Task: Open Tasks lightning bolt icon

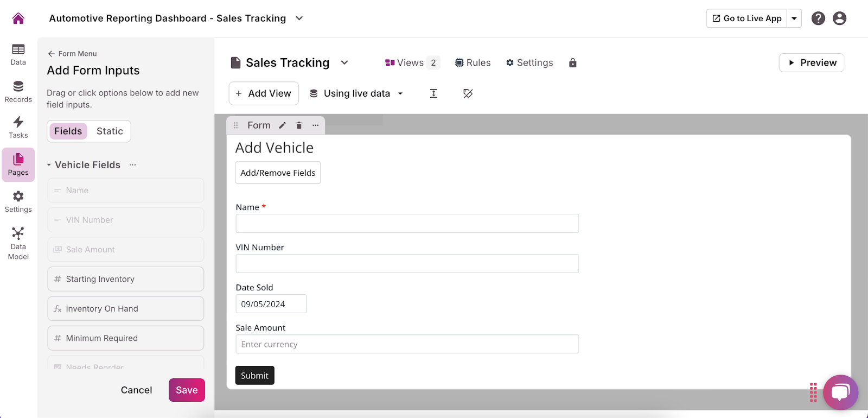Action: pos(18,127)
